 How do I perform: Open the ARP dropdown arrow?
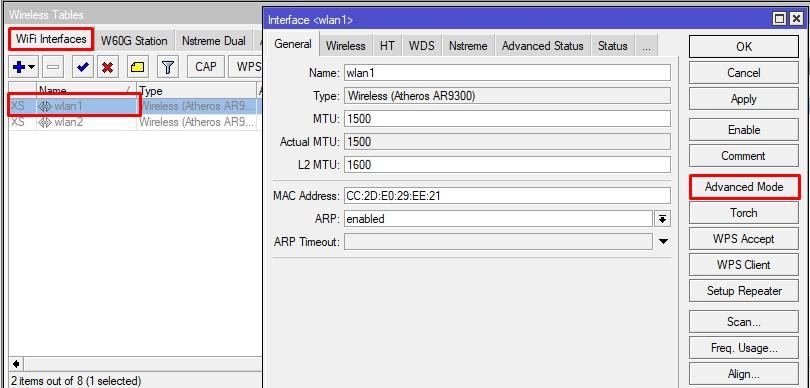point(662,219)
